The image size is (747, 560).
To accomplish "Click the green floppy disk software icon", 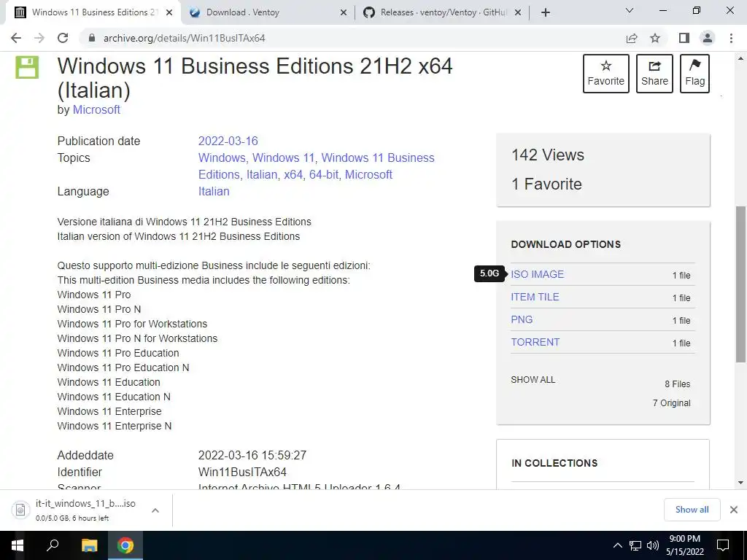I will coord(27,67).
